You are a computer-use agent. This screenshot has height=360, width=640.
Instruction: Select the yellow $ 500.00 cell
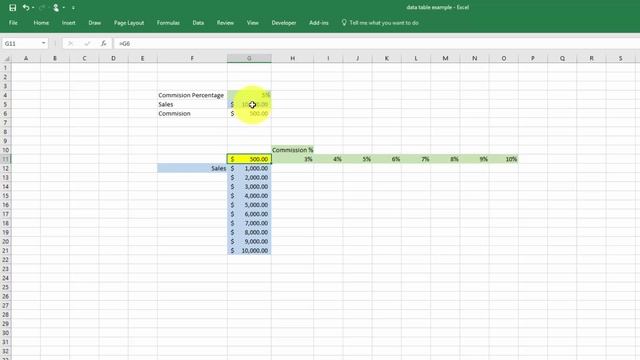[249, 159]
